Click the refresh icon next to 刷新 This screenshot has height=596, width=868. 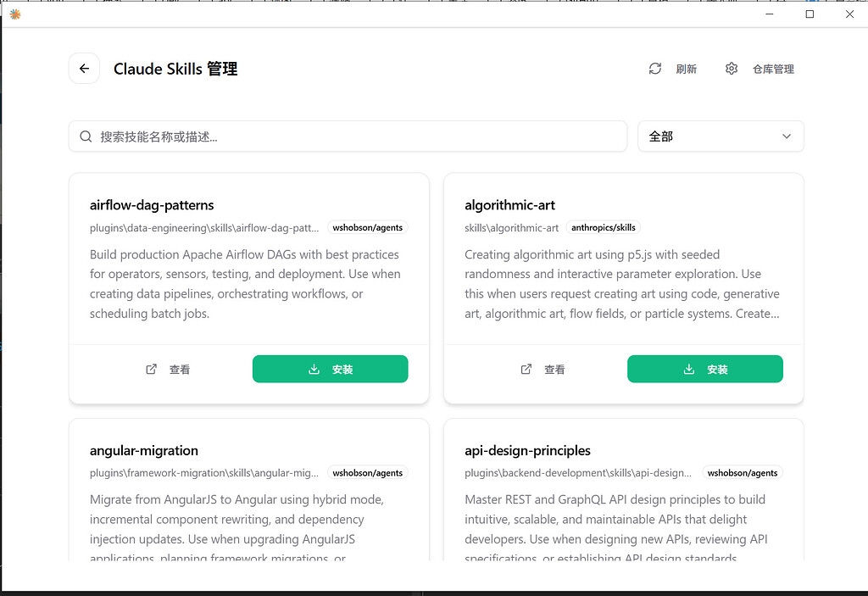(655, 69)
